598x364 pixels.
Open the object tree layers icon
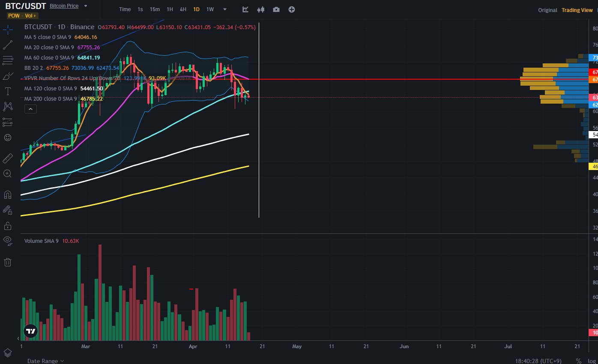coord(8,352)
